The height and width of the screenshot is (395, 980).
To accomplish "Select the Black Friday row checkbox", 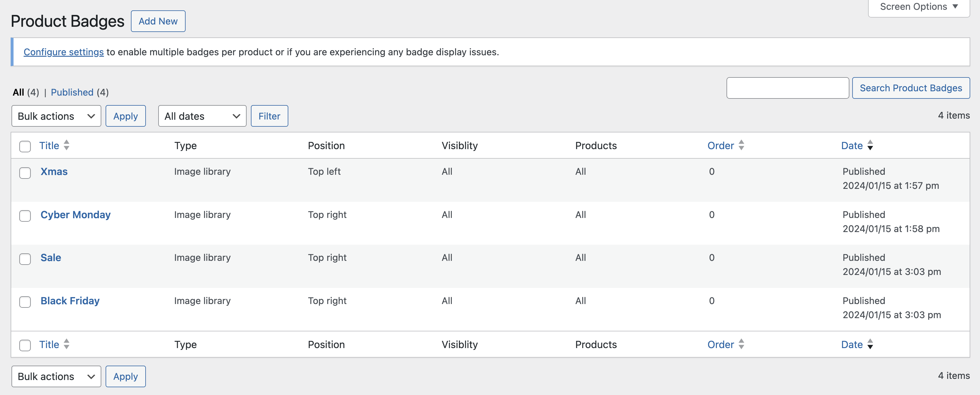I will point(25,302).
